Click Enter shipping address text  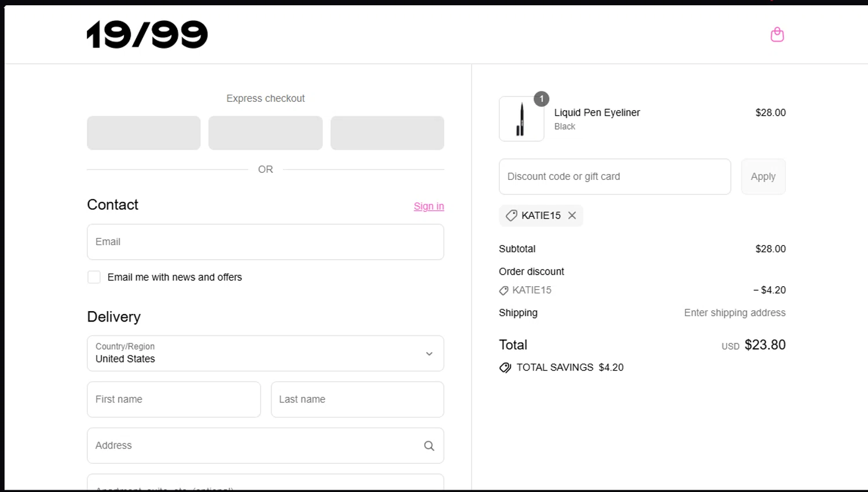(x=735, y=313)
